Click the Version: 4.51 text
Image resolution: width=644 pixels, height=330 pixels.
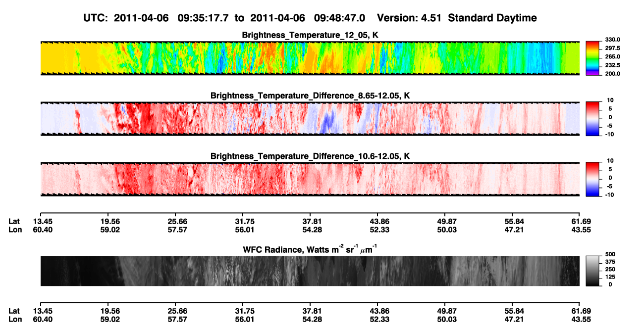point(409,18)
